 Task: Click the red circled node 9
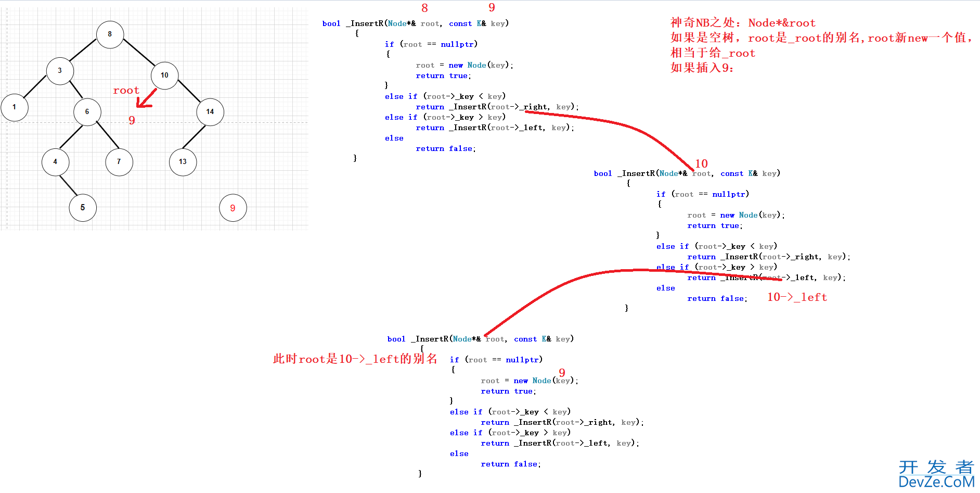tap(233, 208)
